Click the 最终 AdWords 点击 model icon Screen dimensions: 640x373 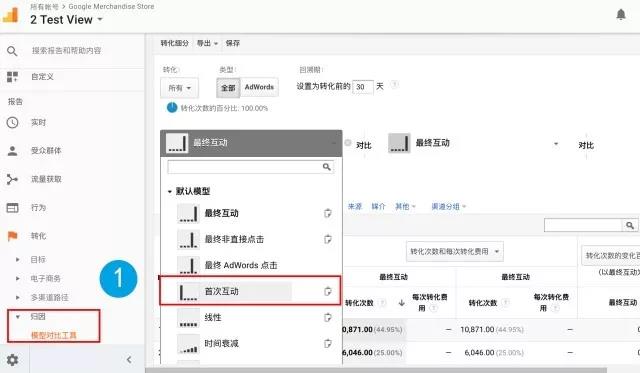click(x=188, y=265)
